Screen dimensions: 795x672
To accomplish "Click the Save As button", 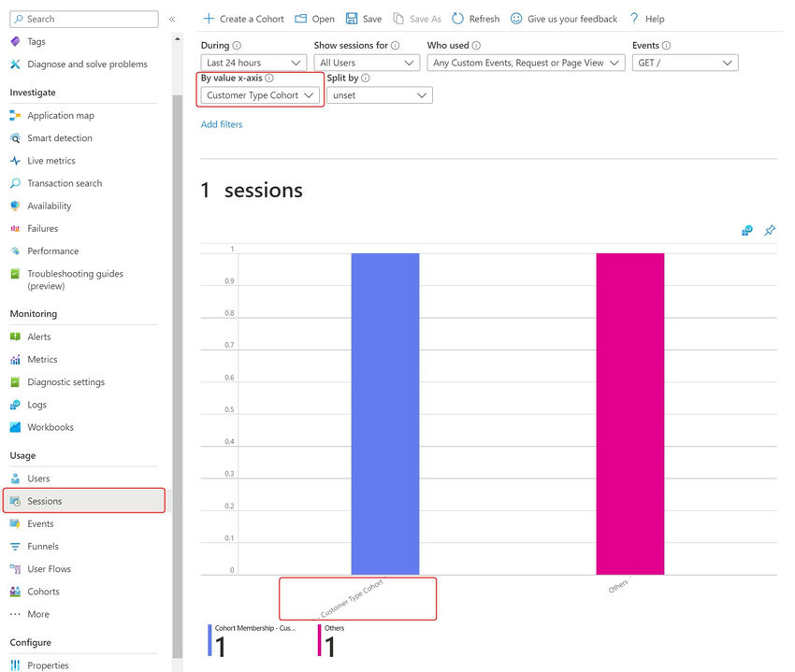I will click(x=417, y=20).
